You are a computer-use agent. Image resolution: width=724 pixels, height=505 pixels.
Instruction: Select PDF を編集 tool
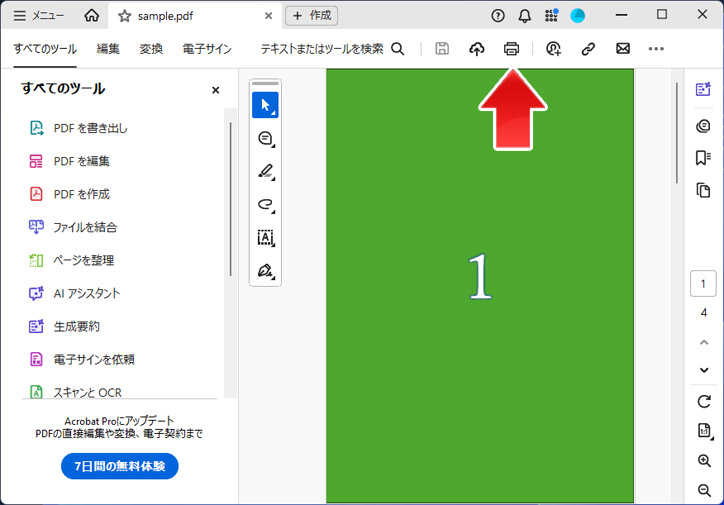pos(69,161)
